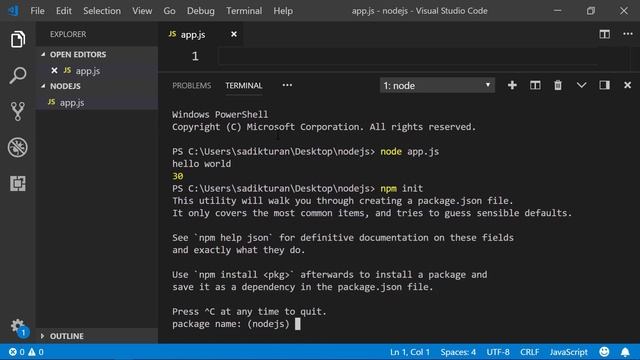This screenshot has height=360, width=640.
Task: Open the Terminal menu
Action: coord(244,11)
